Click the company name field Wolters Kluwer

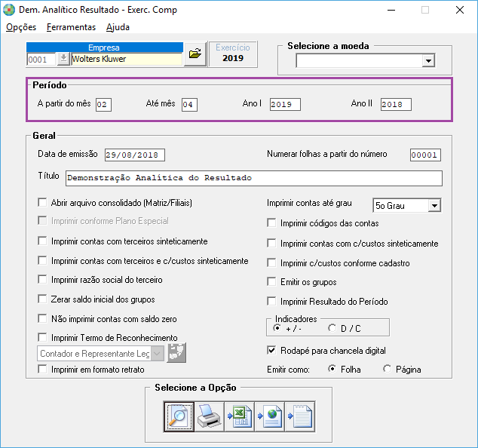pos(127,59)
